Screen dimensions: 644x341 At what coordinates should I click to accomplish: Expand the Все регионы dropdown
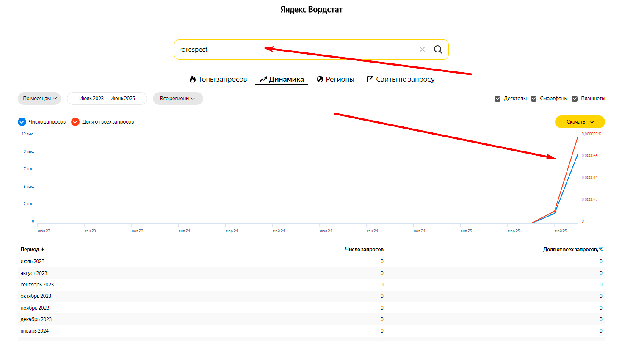[177, 99]
